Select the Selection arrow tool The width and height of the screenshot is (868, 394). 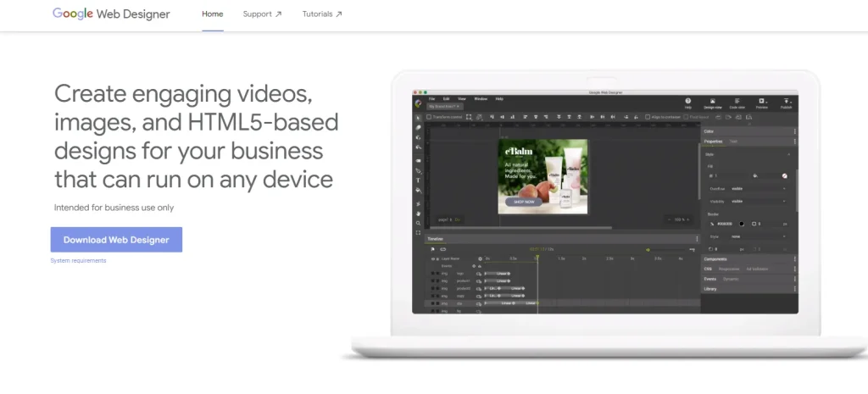[418, 117]
